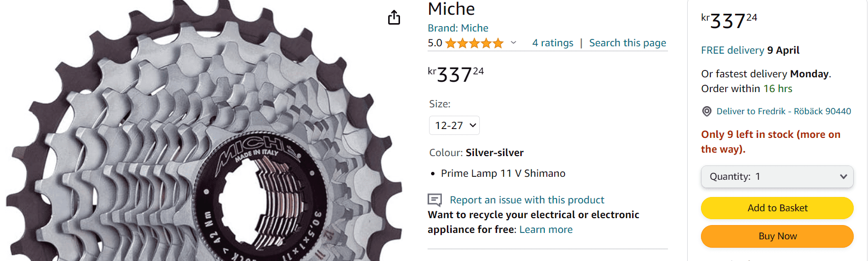Expand the rating breakdown chevron
868x261 pixels.
[x=513, y=43]
